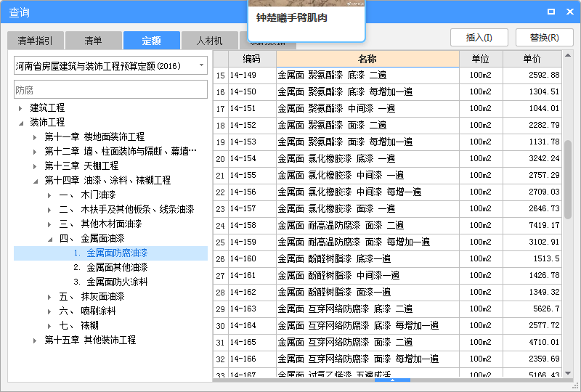Click the 单位 column header
Image resolution: width=581 pixels, height=392 pixels.
pos(481,59)
